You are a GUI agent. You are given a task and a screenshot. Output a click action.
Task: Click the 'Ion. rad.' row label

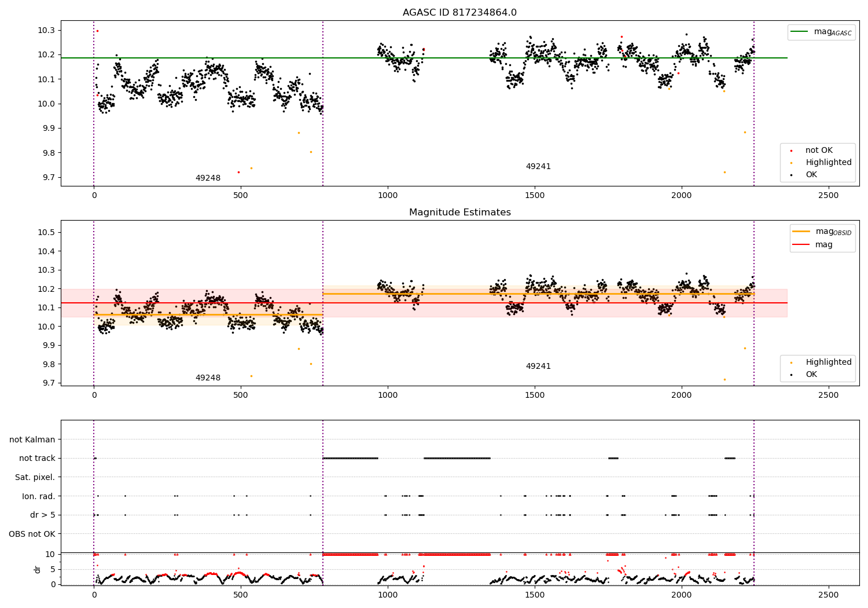click(x=39, y=496)
